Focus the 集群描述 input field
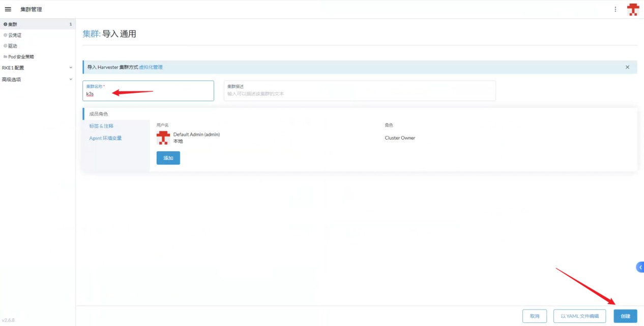The image size is (644, 326). pyautogui.click(x=360, y=94)
